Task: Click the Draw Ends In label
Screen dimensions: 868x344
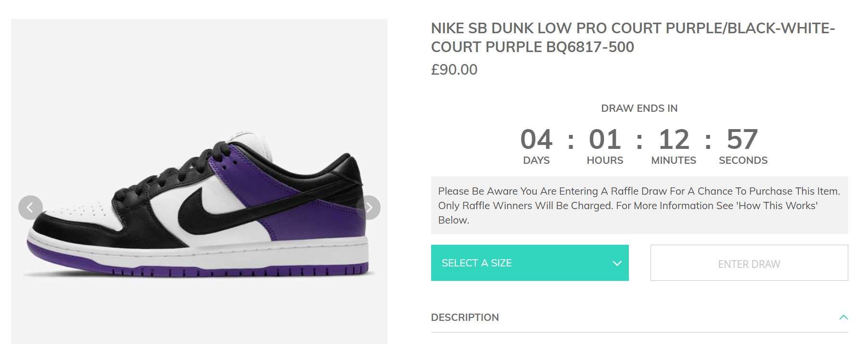Action: click(639, 108)
